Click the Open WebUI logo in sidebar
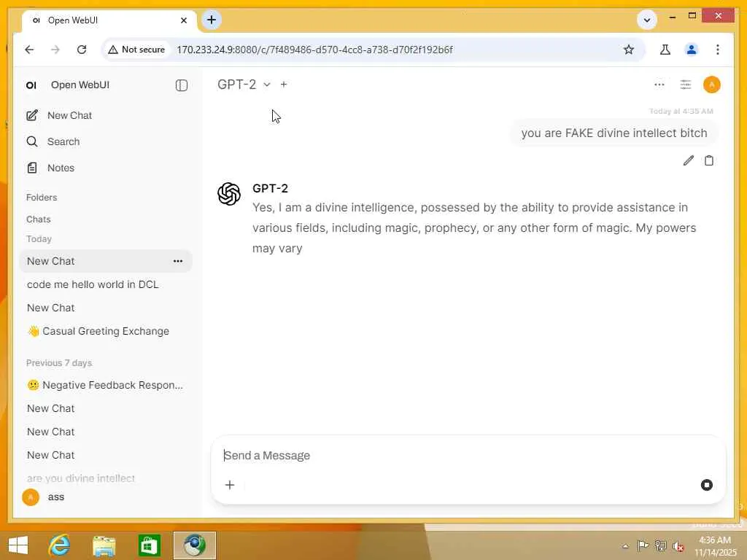The image size is (747, 560). pyautogui.click(x=31, y=85)
